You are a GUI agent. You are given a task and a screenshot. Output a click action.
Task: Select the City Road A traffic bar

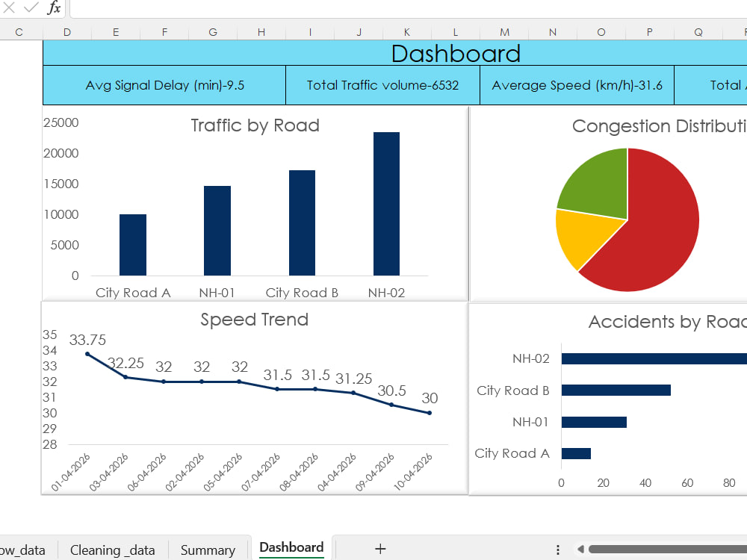[133, 245]
